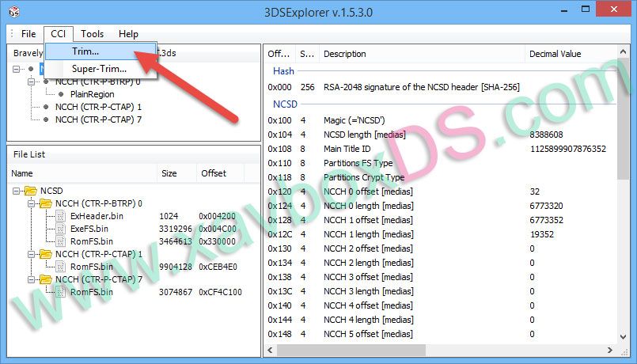Click left arrow of horizontal scrollbar
This screenshot has width=637, height=364.
(270, 350)
